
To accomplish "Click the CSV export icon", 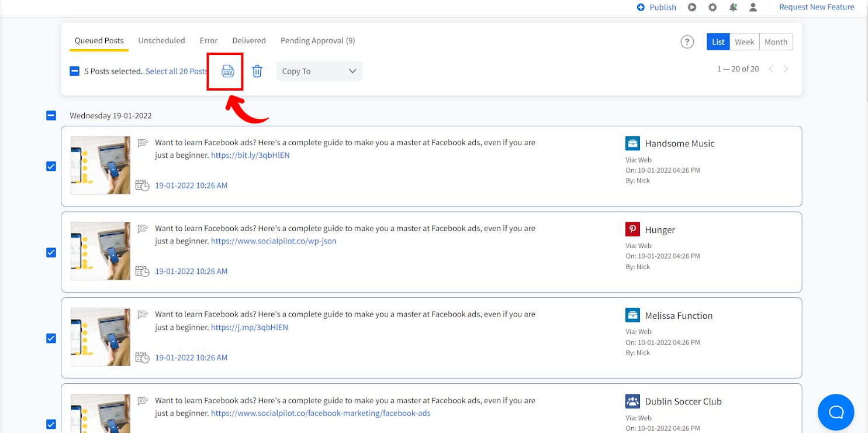I will (x=227, y=71).
